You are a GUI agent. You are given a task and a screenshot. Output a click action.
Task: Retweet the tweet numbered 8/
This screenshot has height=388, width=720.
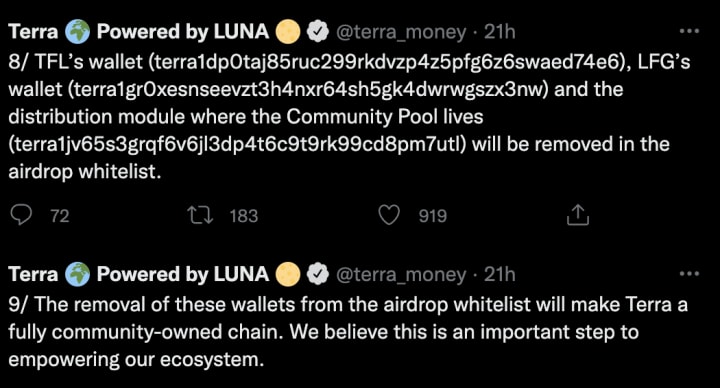click(x=201, y=215)
